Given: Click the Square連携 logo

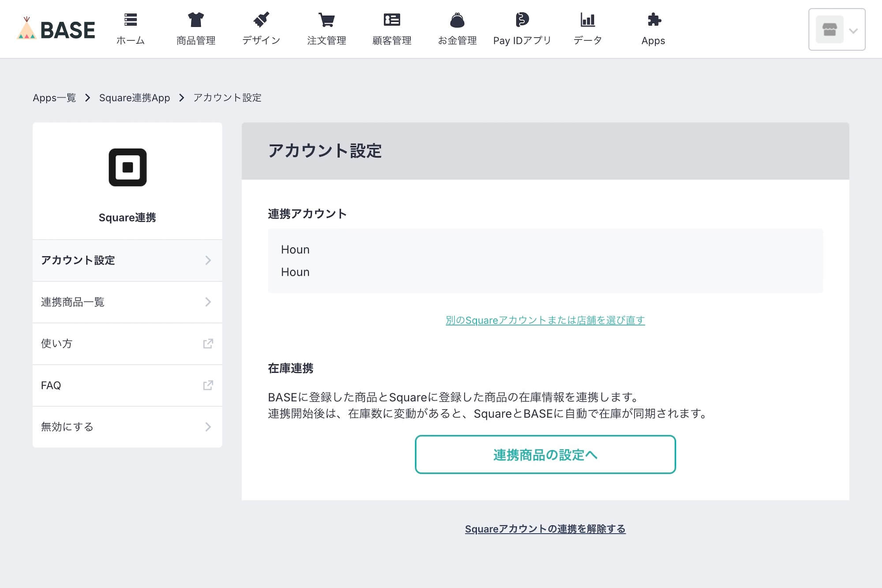Looking at the screenshot, I should (x=127, y=167).
